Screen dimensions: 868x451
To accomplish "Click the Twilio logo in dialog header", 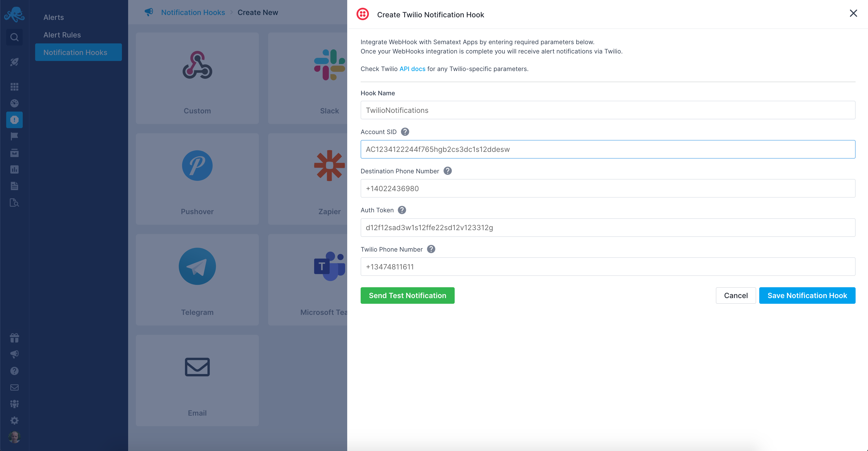I will point(362,14).
